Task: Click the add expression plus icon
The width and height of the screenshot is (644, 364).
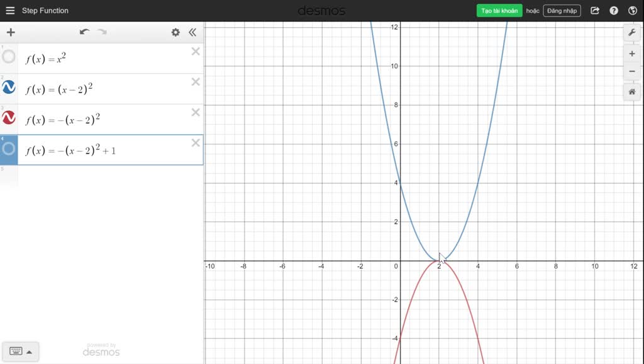Action: click(x=10, y=31)
